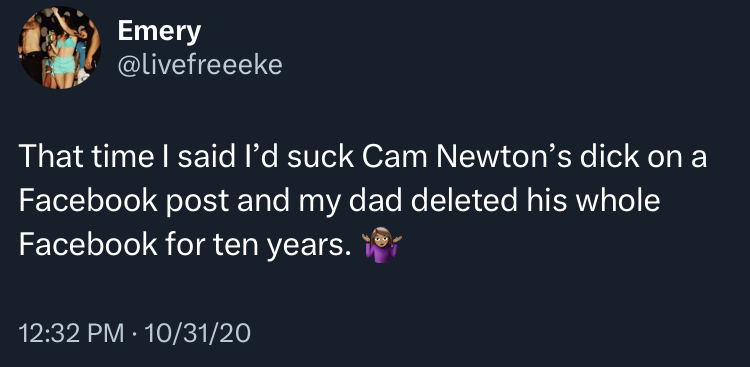
Task: Select the 12:32 PM timestamp
Action: pos(71,334)
